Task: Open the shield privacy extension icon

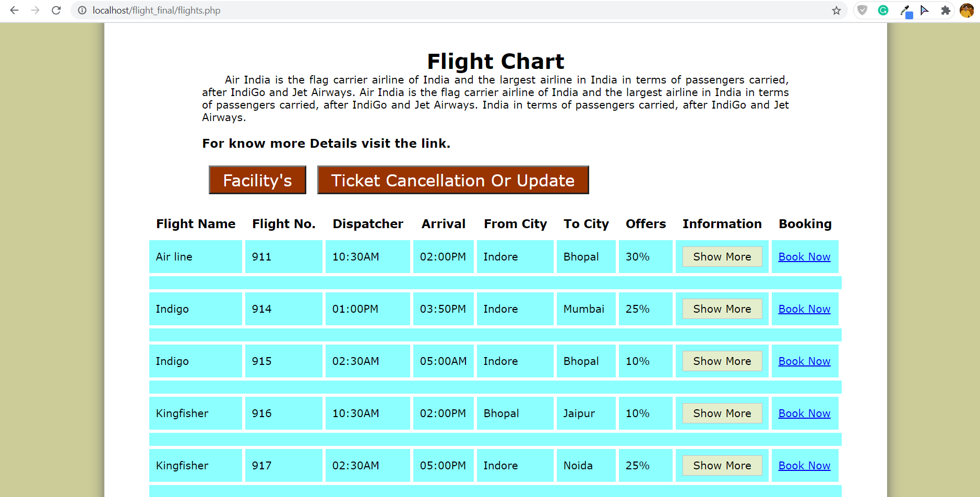Action: 862,10
